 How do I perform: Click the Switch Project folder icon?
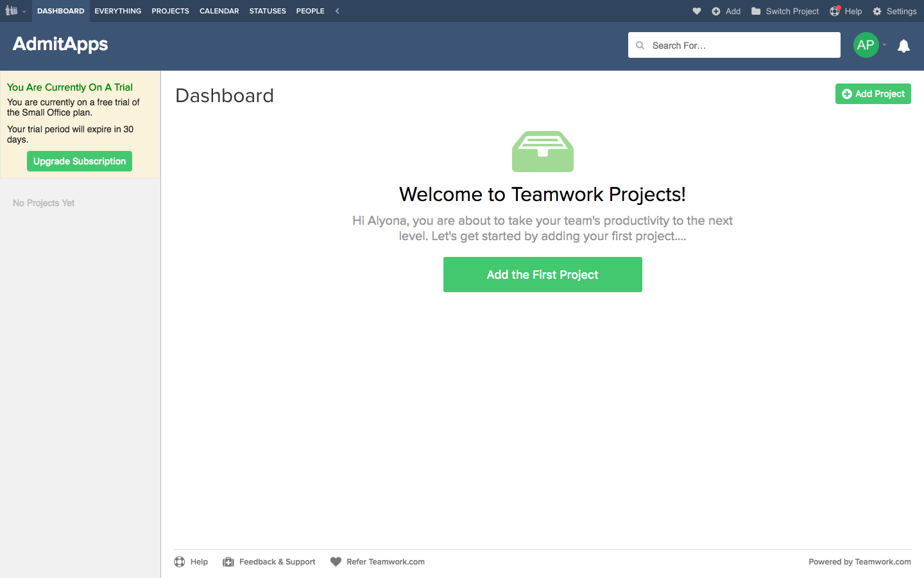pos(756,11)
